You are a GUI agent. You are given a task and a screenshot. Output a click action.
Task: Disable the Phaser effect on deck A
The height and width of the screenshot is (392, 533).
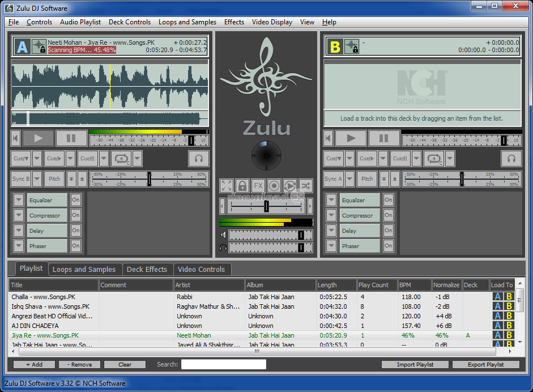pos(75,245)
